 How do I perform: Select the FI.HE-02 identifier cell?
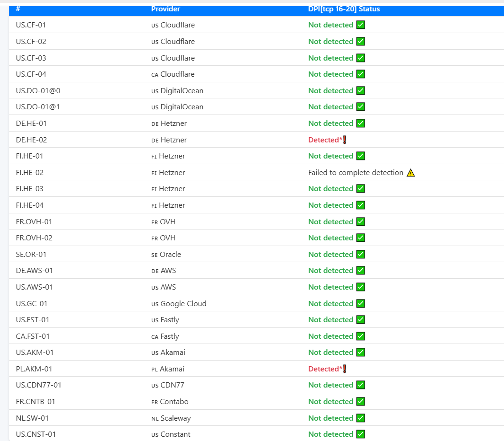tap(30, 173)
